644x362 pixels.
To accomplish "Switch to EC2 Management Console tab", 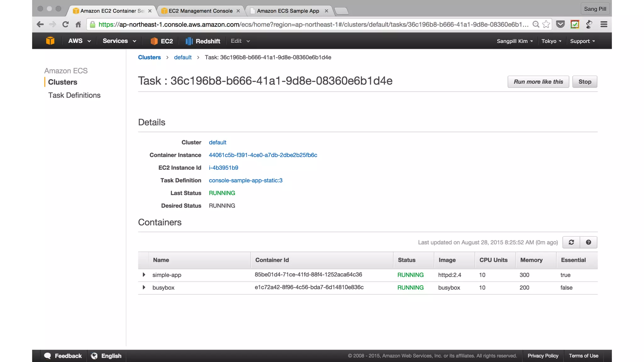I will 200,11.
